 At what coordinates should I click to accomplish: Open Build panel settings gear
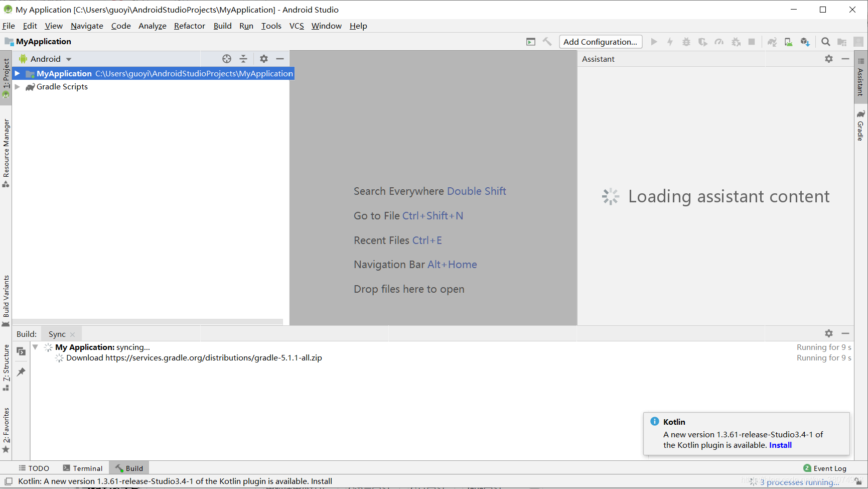(x=829, y=333)
